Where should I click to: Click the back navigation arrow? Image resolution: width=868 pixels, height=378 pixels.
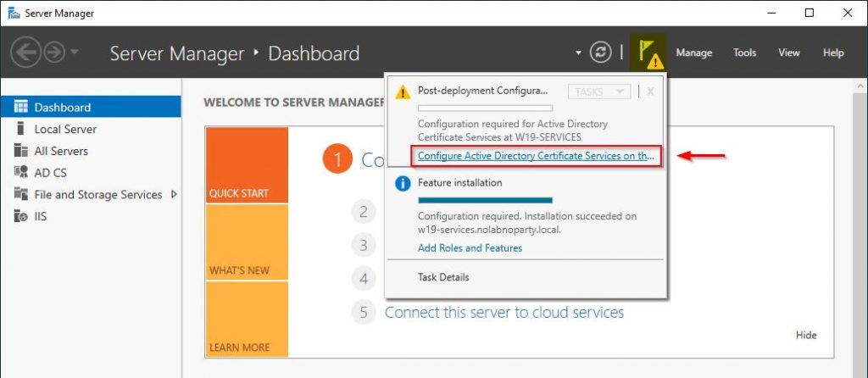(25, 53)
